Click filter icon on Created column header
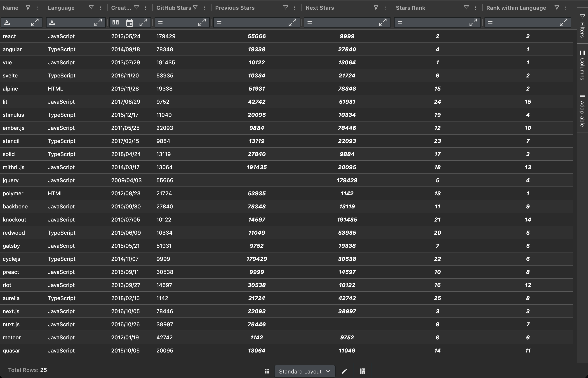Viewport: 588px width, 378px height. pos(136,8)
